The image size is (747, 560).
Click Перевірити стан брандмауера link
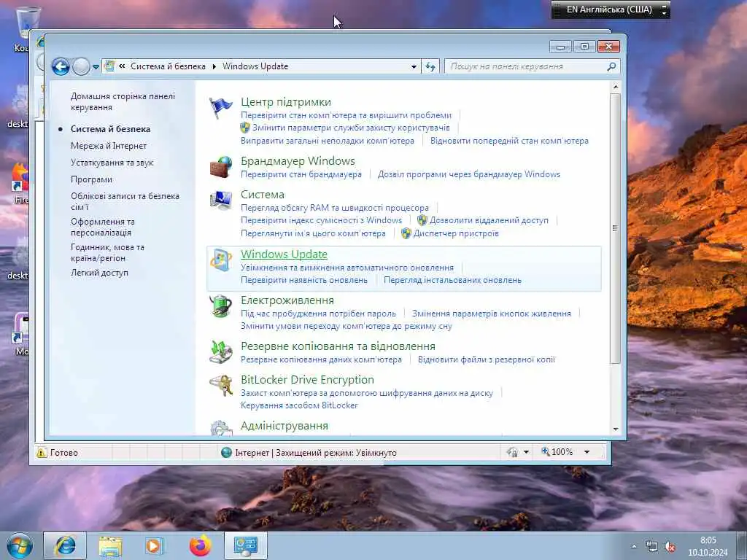coord(301,174)
